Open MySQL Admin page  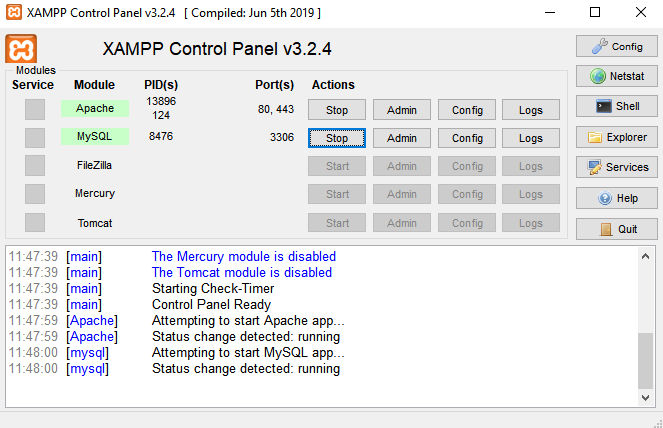[x=402, y=138]
